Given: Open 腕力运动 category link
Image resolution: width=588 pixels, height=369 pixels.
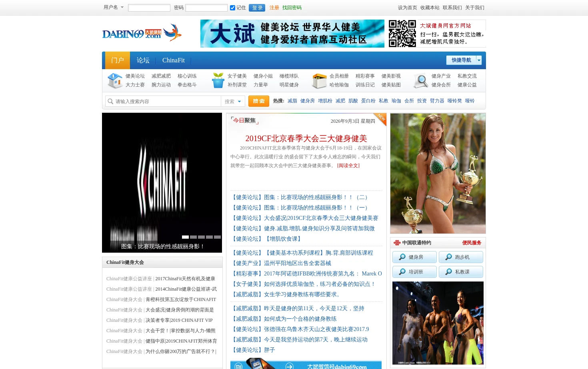Looking at the screenshot, I should point(161,85).
